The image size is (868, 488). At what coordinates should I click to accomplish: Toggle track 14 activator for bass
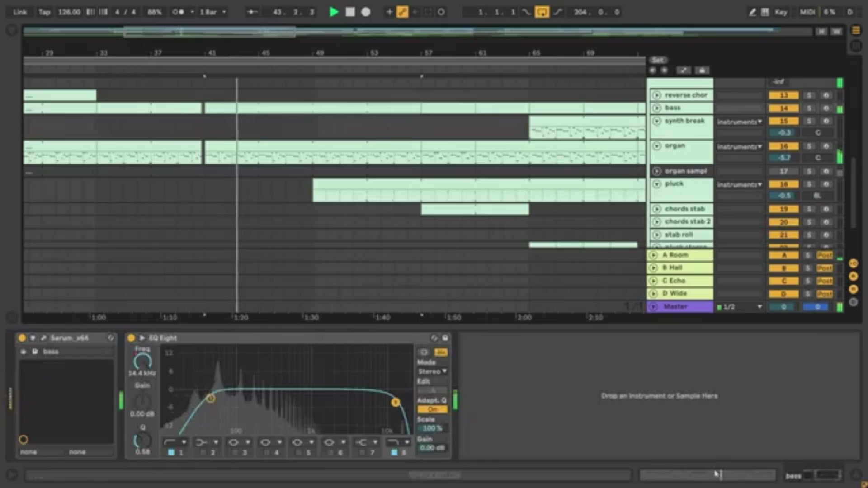pyautogui.click(x=783, y=108)
